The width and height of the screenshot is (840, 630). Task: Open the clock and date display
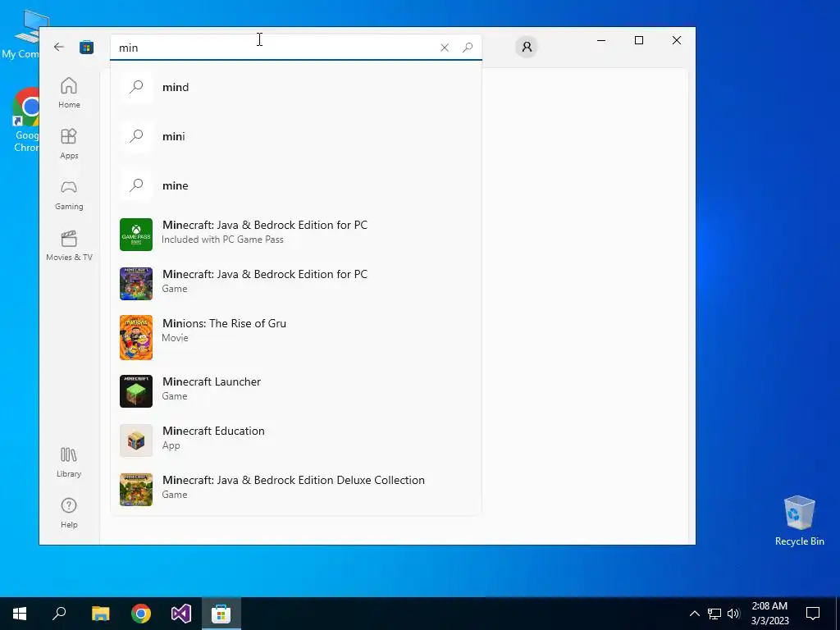[x=769, y=614]
